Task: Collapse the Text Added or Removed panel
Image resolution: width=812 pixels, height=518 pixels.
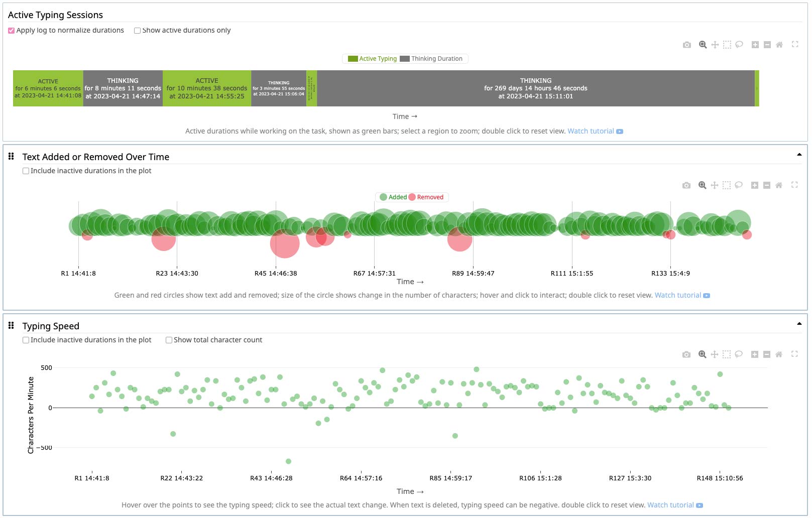Action: (799, 155)
